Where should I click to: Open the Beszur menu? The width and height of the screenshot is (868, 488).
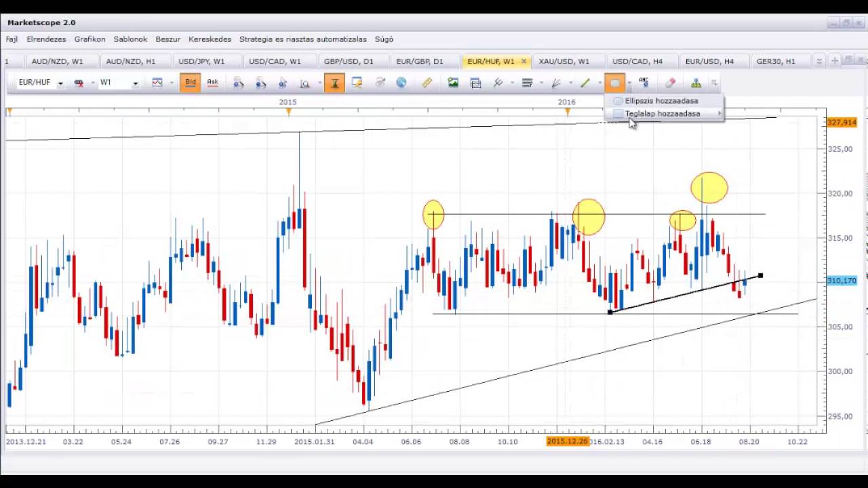pos(167,39)
